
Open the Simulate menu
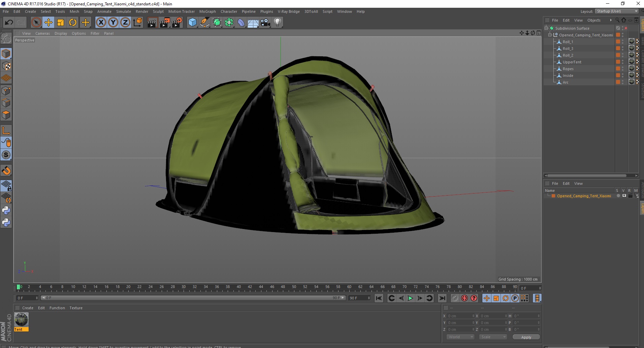pyautogui.click(x=124, y=11)
